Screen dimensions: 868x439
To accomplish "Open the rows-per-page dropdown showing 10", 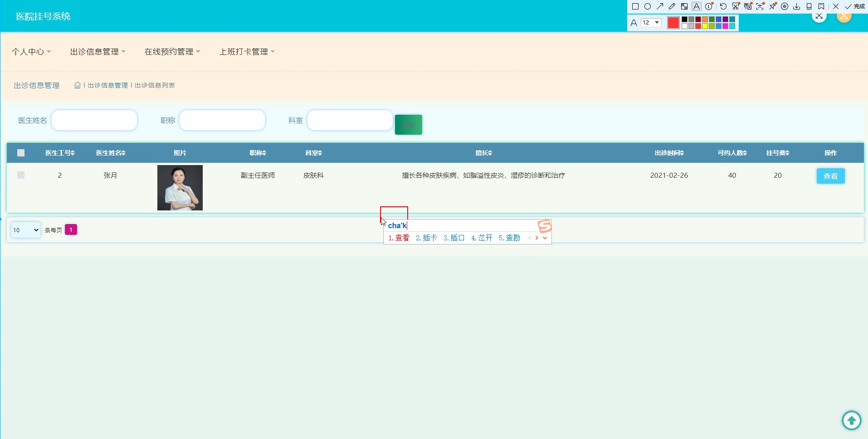I will [26, 230].
